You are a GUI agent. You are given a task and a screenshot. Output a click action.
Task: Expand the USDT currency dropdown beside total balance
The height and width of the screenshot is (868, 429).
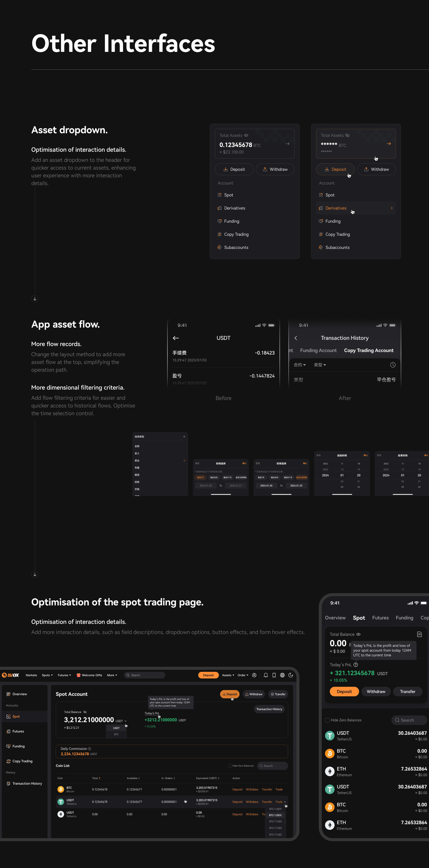[121, 721]
